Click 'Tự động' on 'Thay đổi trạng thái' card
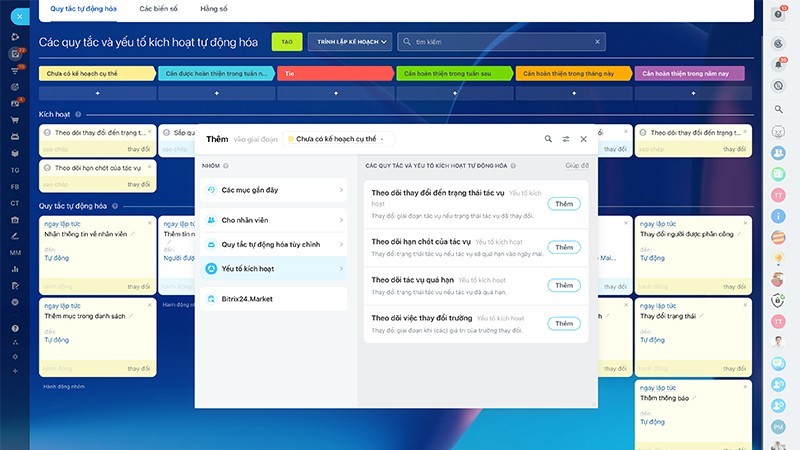Image resolution: width=800 pixels, height=450 pixels. [653, 340]
